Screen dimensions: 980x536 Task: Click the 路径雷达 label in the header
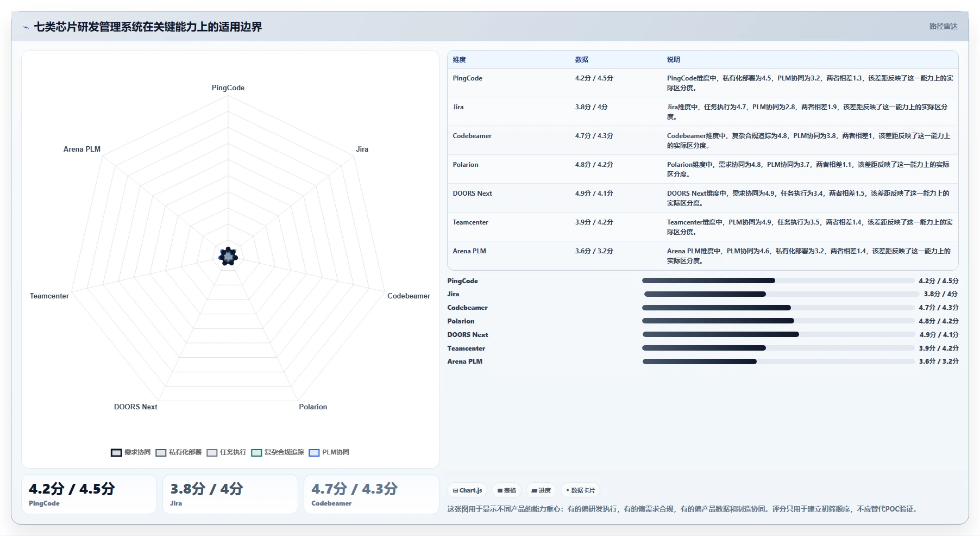coord(943,26)
